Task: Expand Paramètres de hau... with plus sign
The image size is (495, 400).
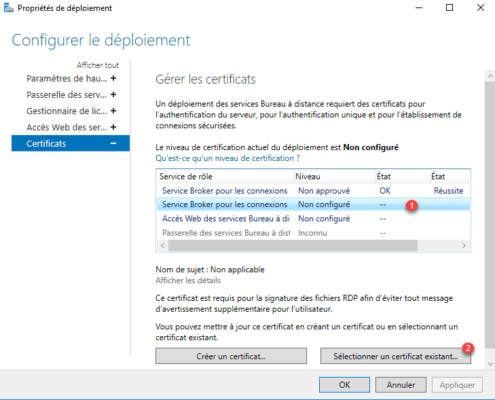Action: tap(113, 78)
